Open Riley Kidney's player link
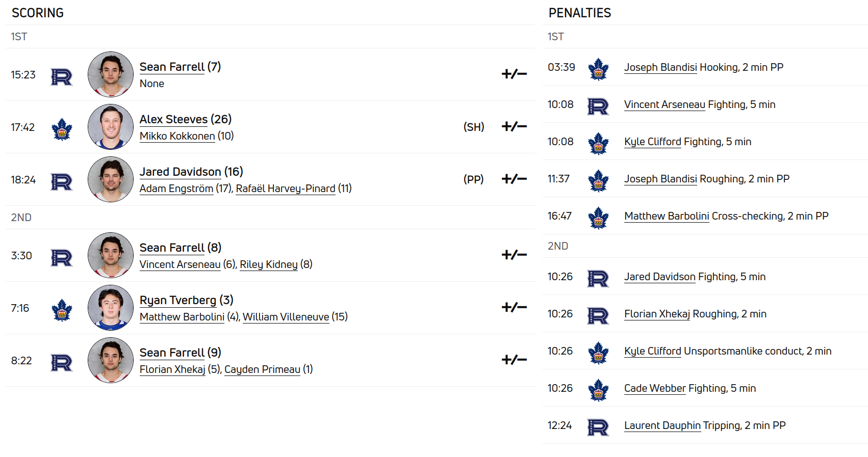 pos(269,265)
